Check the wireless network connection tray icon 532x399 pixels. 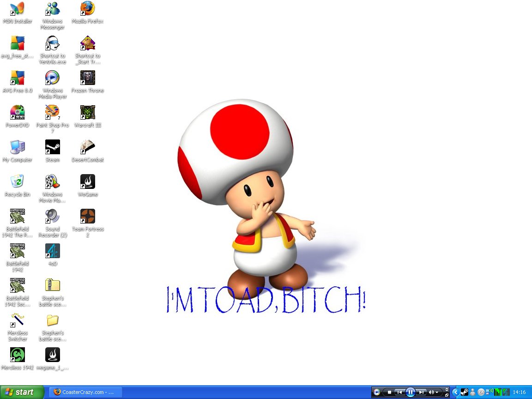489,392
